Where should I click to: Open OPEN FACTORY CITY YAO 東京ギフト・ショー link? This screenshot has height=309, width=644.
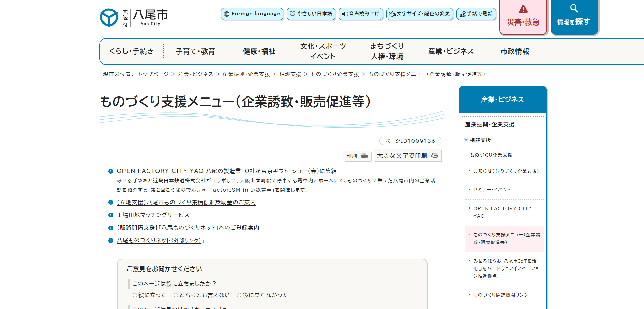tap(227, 171)
